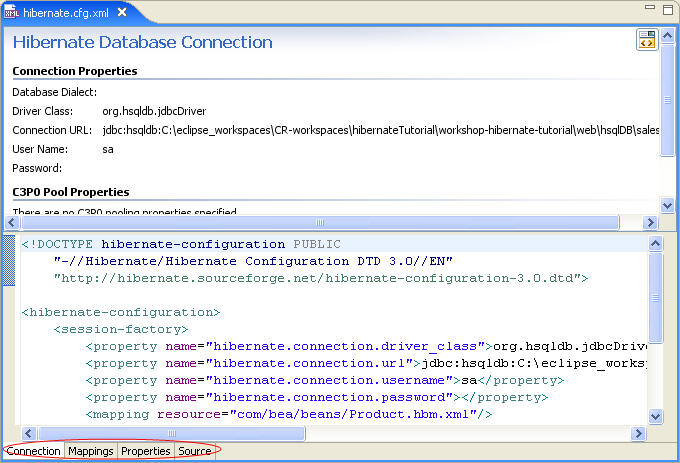Click the <hibernate-configuration> opening tag

tap(121, 312)
